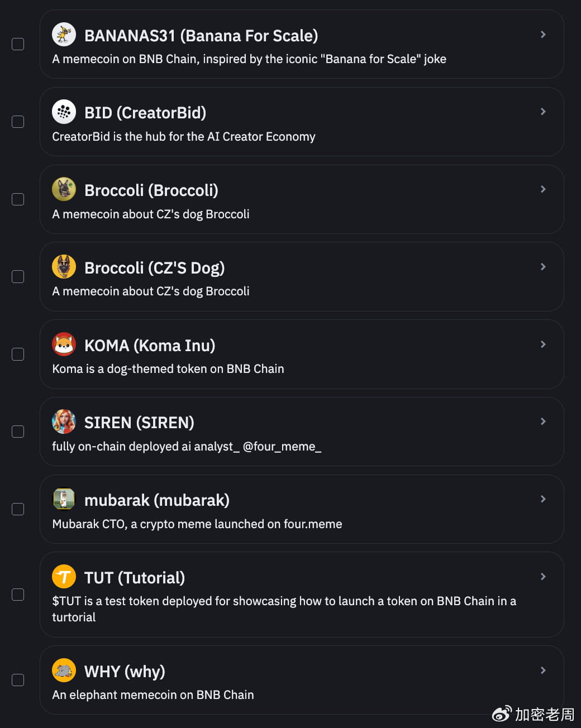
Task: Click the BANANAS31 banana token icon
Action: pyautogui.click(x=64, y=34)
